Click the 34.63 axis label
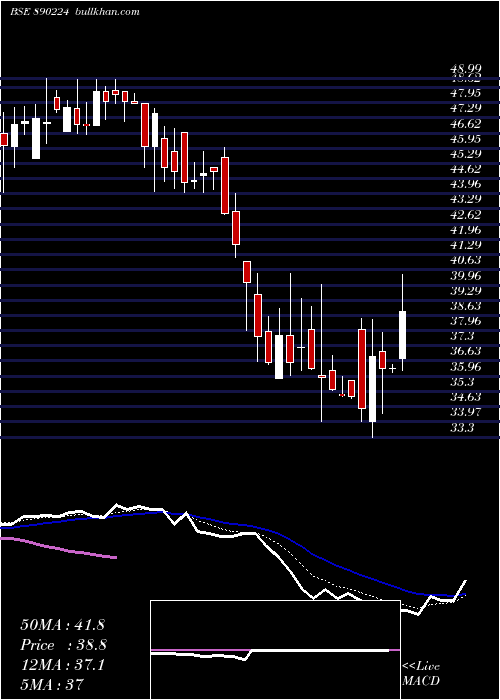Image resolution: width=500 pixels, height=700 pixels. 466,397
